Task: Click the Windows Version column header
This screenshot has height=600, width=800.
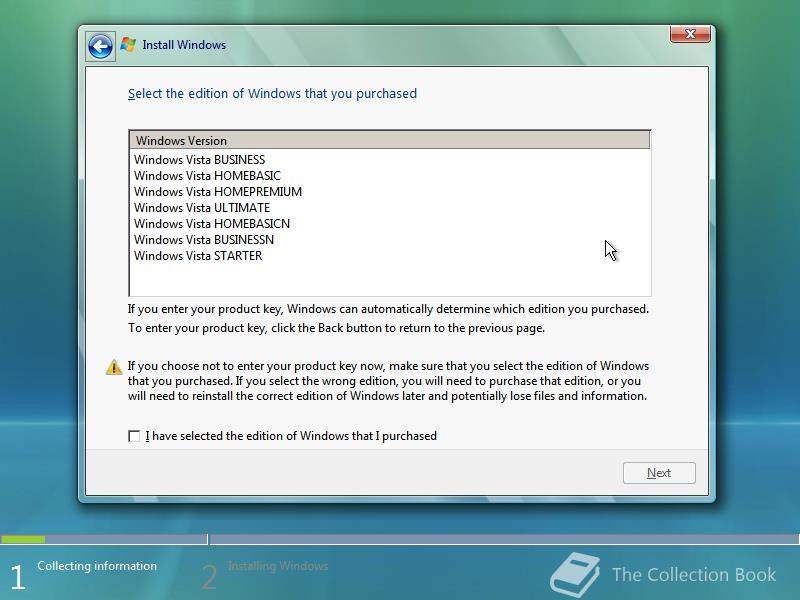Action: coord(390,140)
